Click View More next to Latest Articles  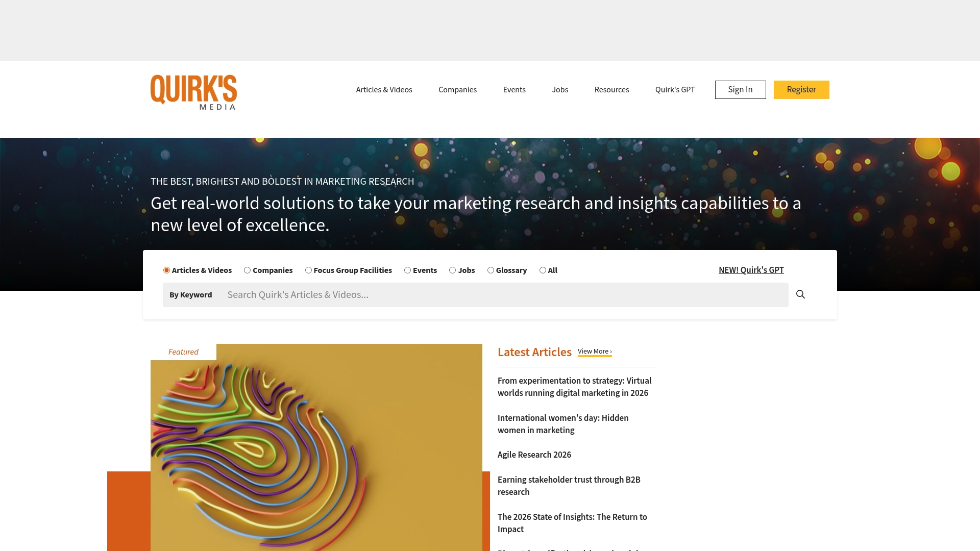[594, 351]
